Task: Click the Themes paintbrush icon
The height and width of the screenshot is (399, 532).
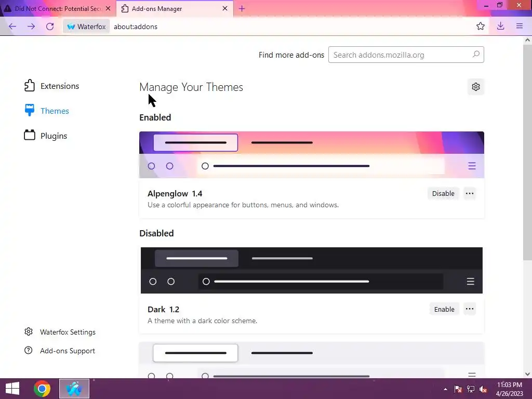Action: coord(30,110)
